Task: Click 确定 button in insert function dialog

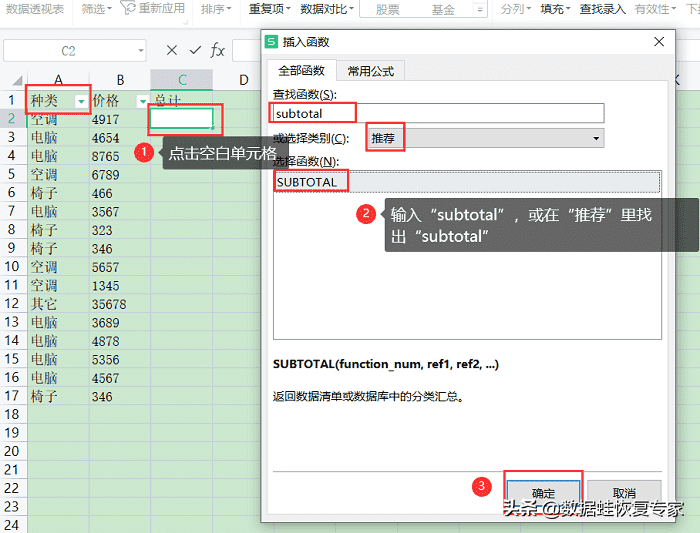Action: [543, 493]
